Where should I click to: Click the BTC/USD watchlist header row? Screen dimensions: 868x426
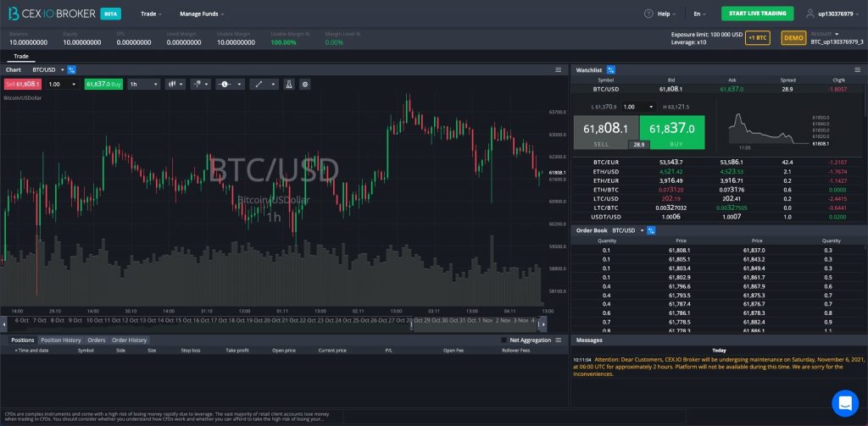[x=717, y=89]
